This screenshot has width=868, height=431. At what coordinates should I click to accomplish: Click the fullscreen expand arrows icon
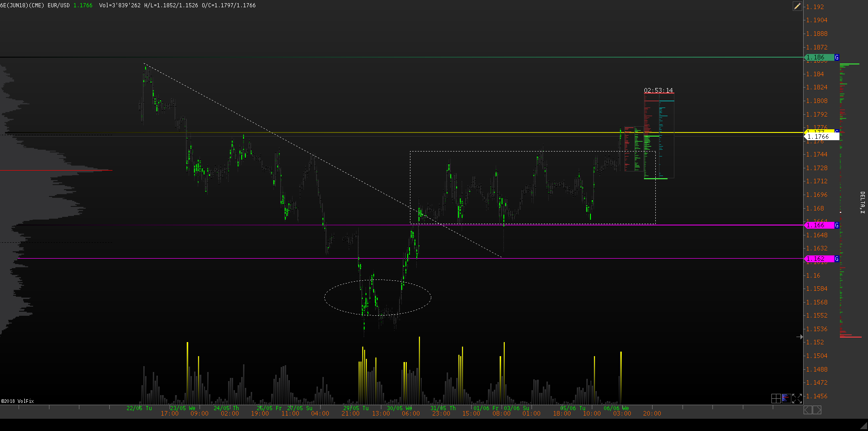[x=797, y=398]
